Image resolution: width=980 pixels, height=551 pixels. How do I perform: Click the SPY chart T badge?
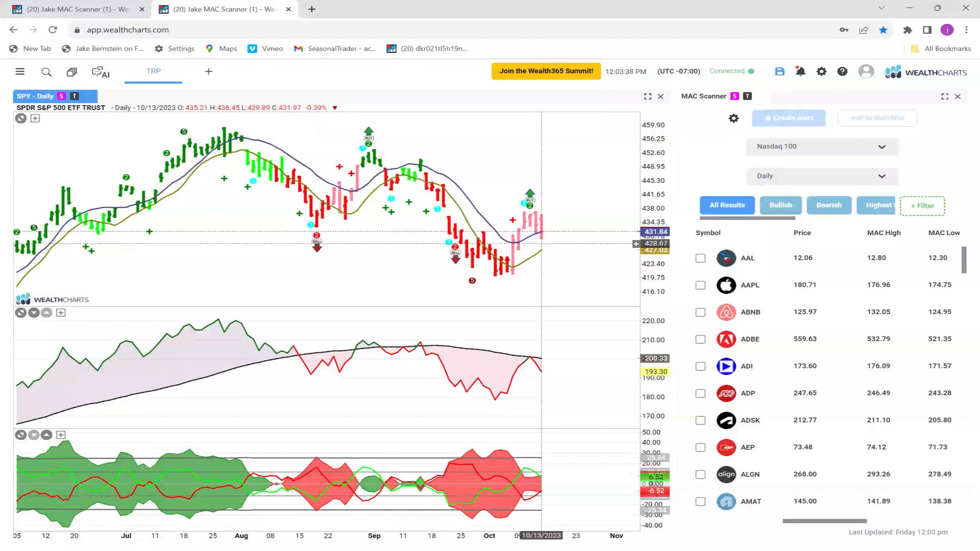click(75, 96)
